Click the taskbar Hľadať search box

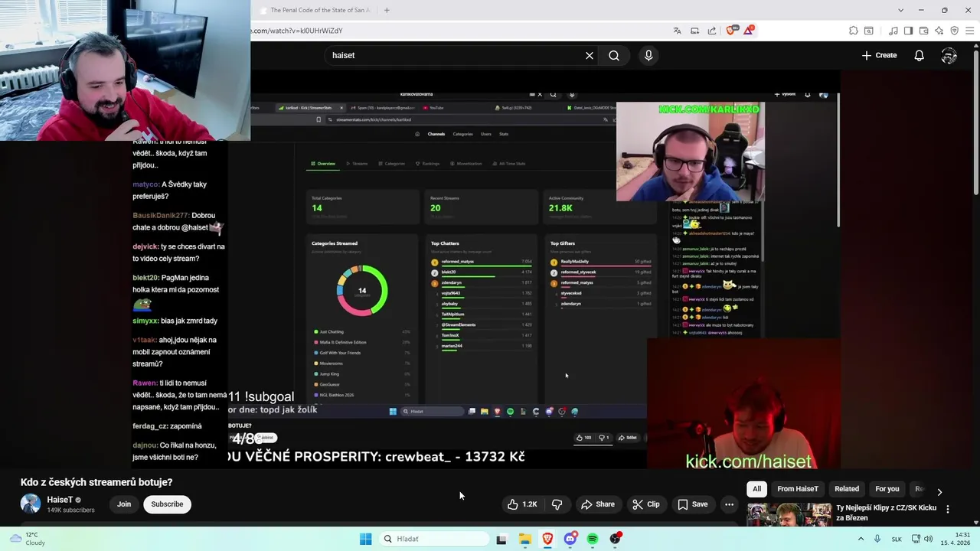(x=434, y=539)
